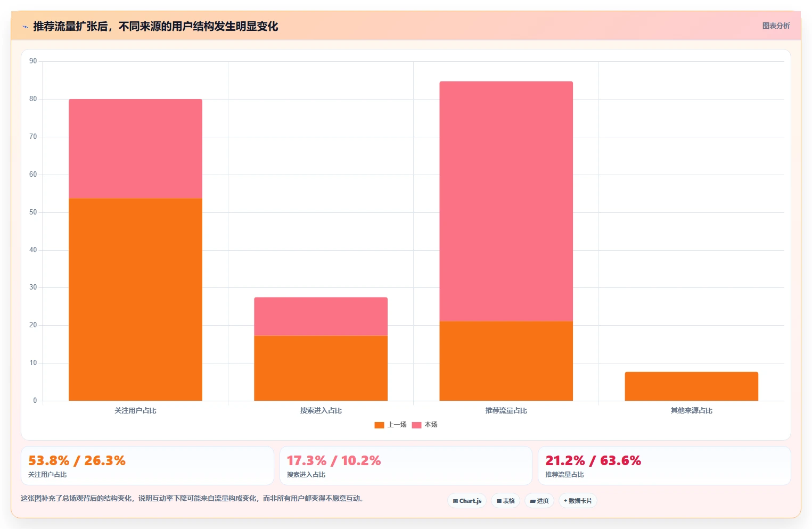
Task: Open the 21.2% / 63.6% stat card
Action: tap(664, 466)
